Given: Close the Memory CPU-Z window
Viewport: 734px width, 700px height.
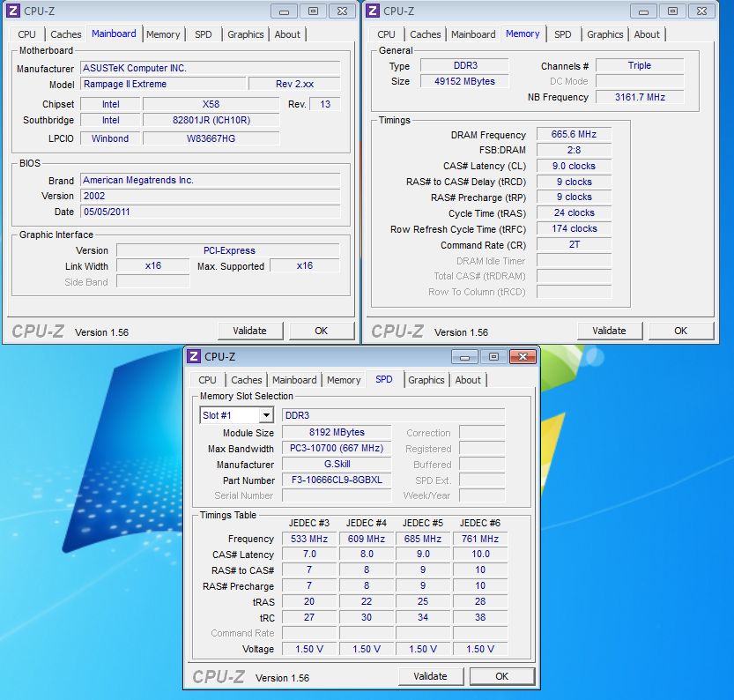Looking at the screenshot, I should point(701,11).
